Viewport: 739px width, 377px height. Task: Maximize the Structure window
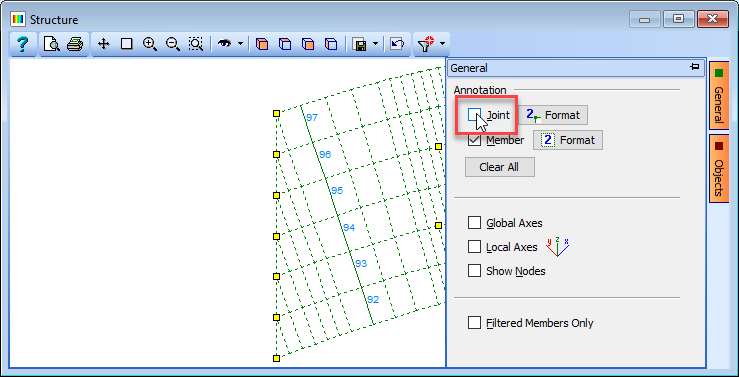point(678,19)
